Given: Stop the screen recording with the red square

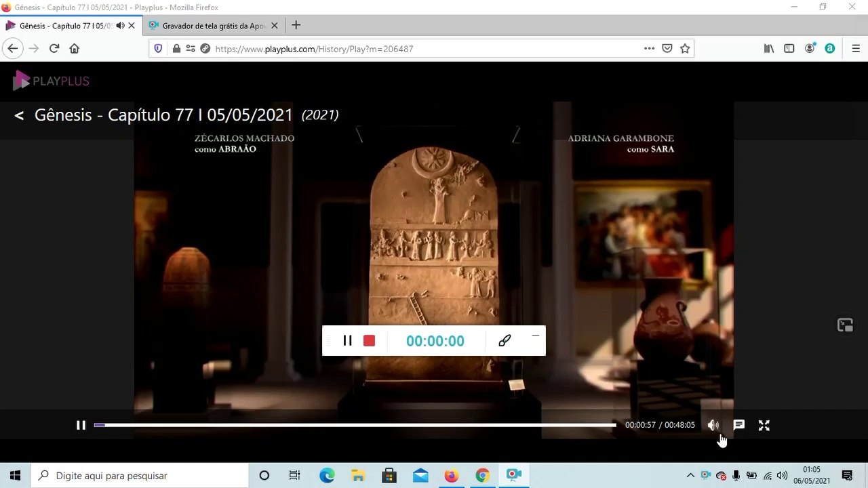Looking at the screenshot, I should point(369,340).
